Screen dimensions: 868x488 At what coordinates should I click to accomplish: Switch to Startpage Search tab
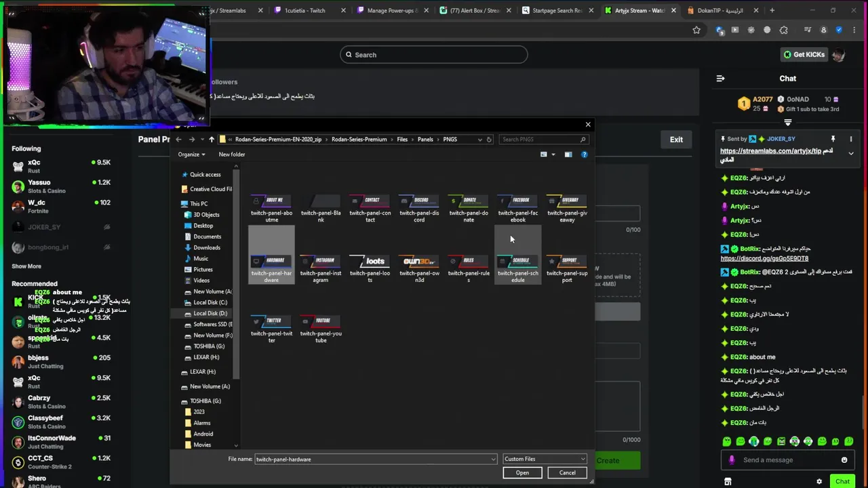coord(558,10)
